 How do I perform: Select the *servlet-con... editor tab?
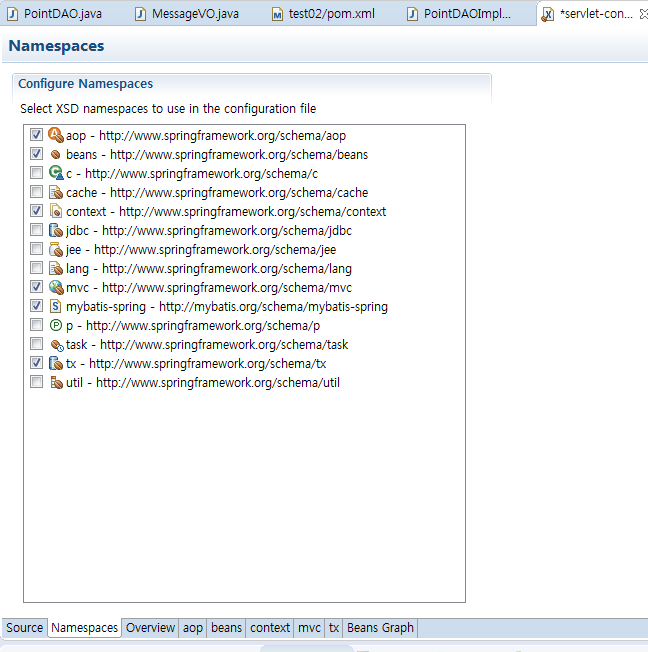click(x=596, y=14)
